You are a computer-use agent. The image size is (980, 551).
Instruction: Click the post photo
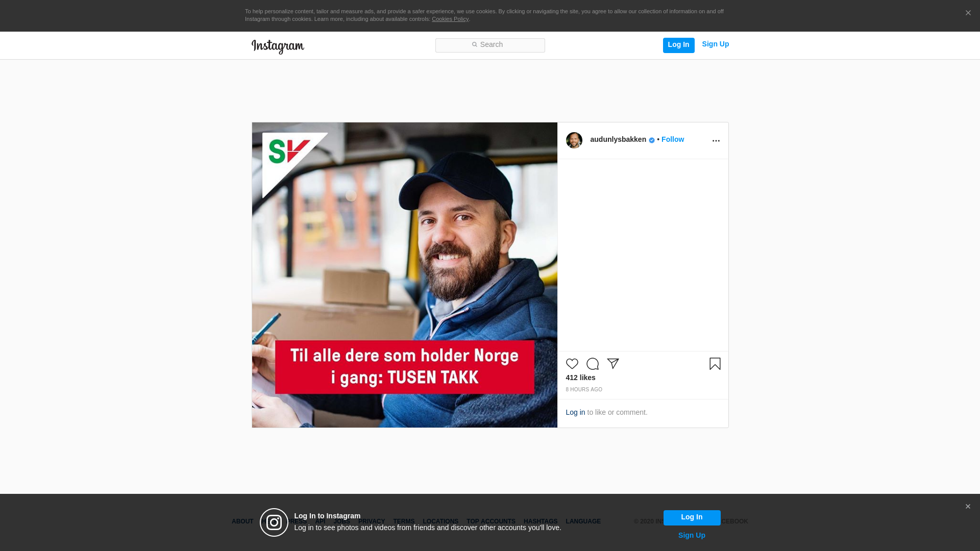point(405,275)
